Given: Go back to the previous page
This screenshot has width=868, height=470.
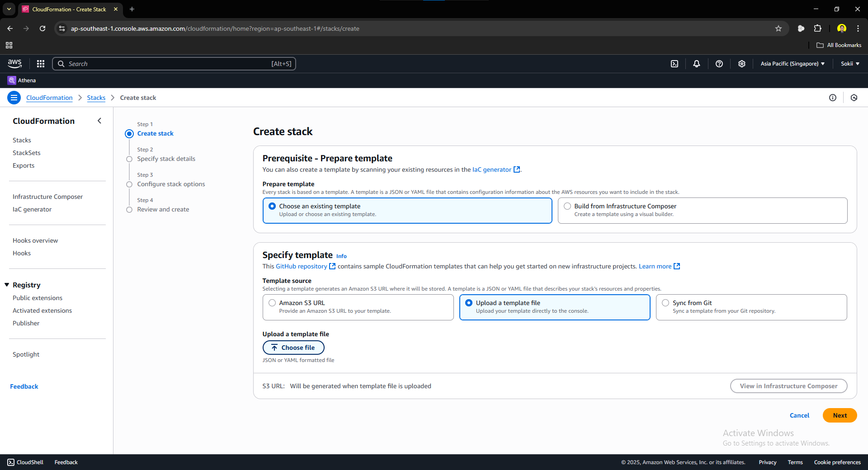Looking at the screenshot, I should [x=10, y=28].
